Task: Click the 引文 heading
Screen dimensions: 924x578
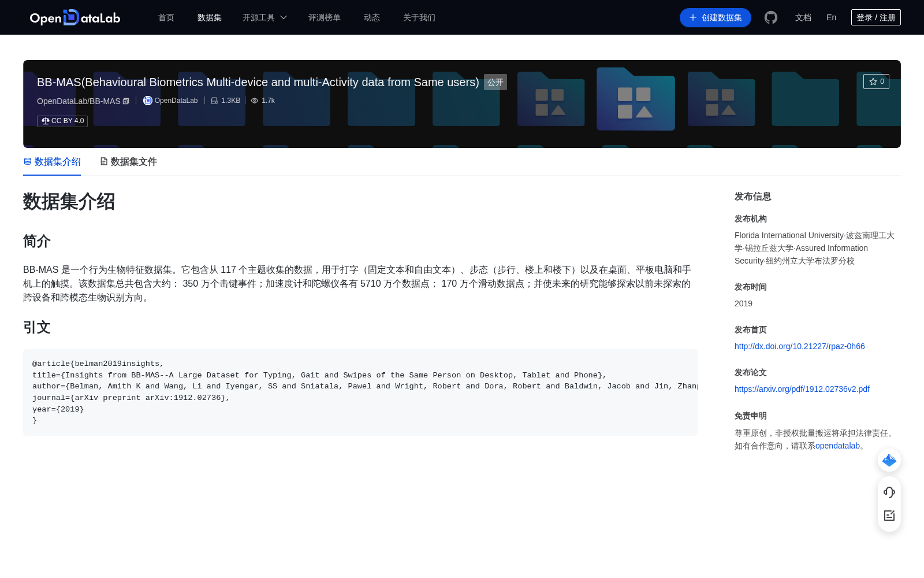Action: 37,327
